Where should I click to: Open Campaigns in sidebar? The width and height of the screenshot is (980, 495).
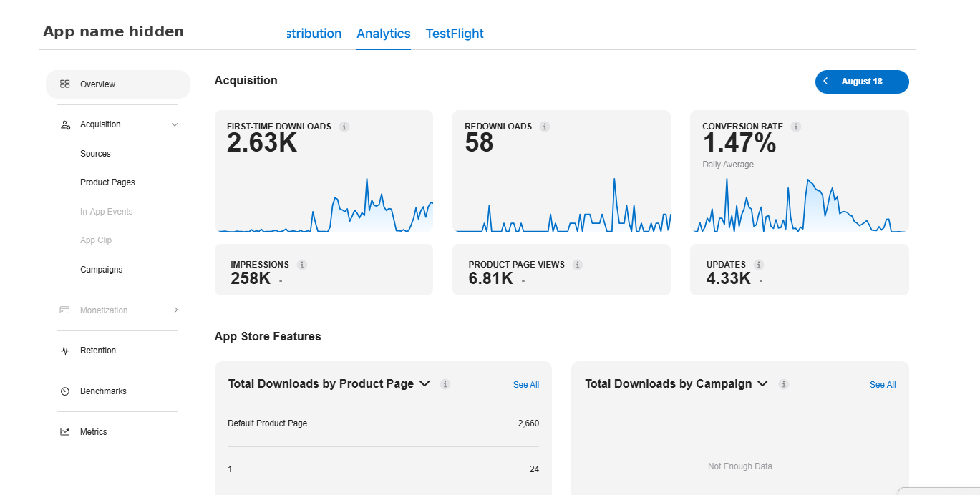pyautogui.click(x=101, y=270)
